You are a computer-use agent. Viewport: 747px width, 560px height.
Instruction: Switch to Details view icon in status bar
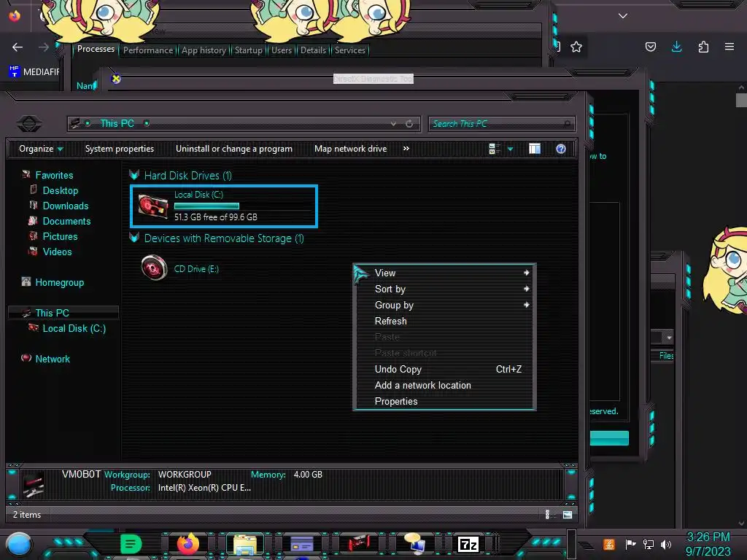pyautogui.click(x=548, y=514)
